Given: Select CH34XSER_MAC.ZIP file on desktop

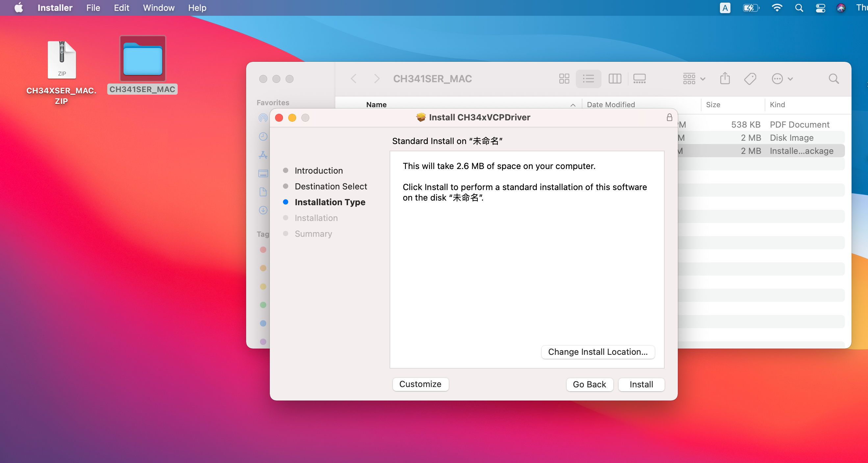Looking at the screenshot, I should pos(61,73).
